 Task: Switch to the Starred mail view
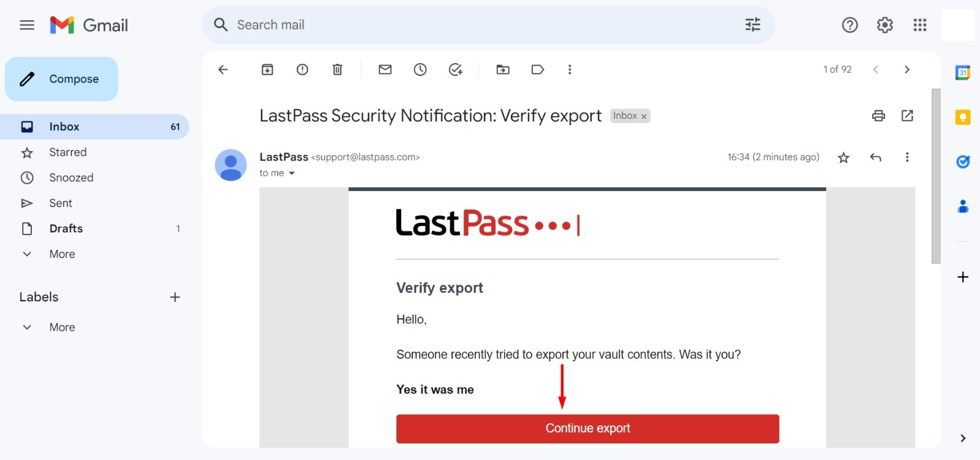pyautogui.click(x=67, y=152)
